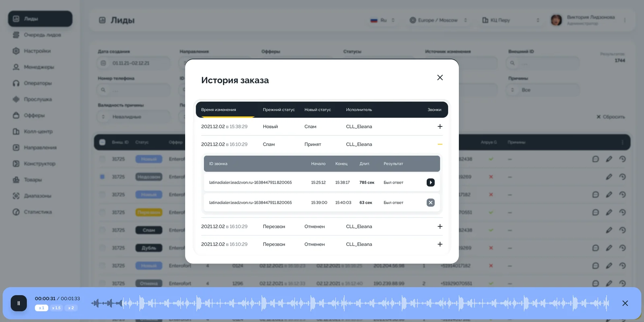Pause the audio player

(x=19, y=303)
